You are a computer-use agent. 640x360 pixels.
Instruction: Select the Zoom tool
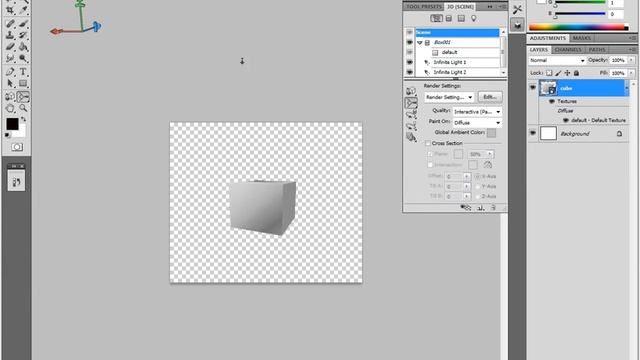pos(23,109)
